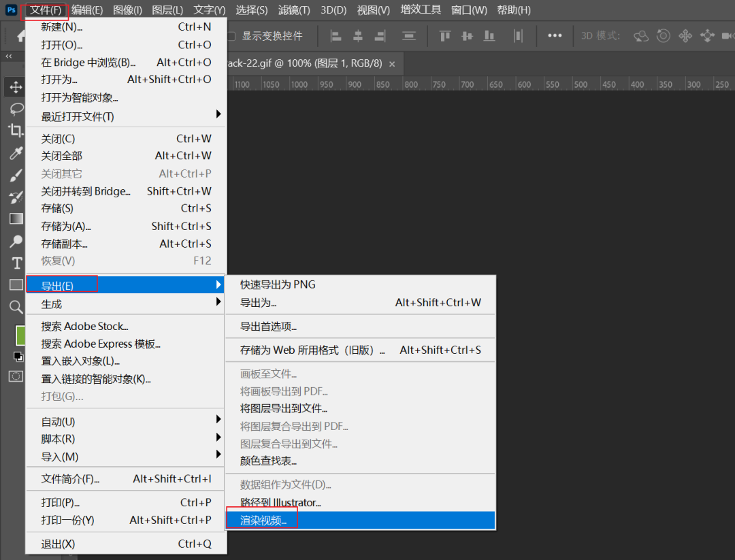
Task: Select the Zoom magnifier tool
Action: point(16,307)
